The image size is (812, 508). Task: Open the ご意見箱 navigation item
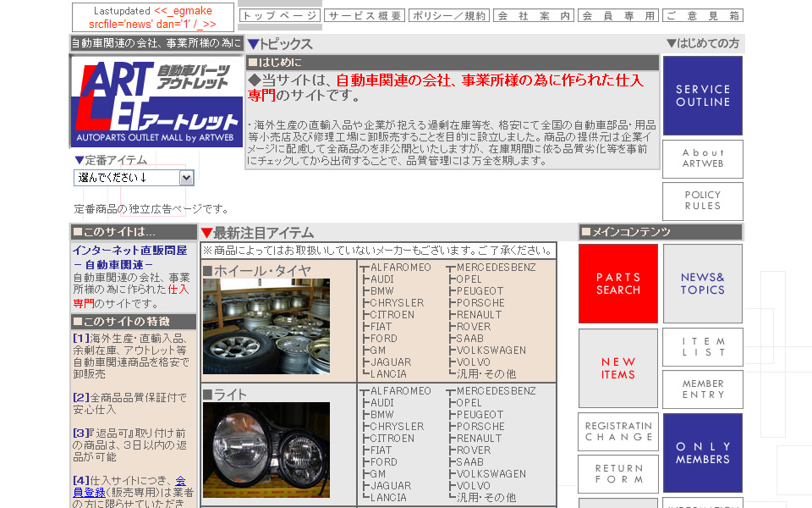(x=703, y=15)
